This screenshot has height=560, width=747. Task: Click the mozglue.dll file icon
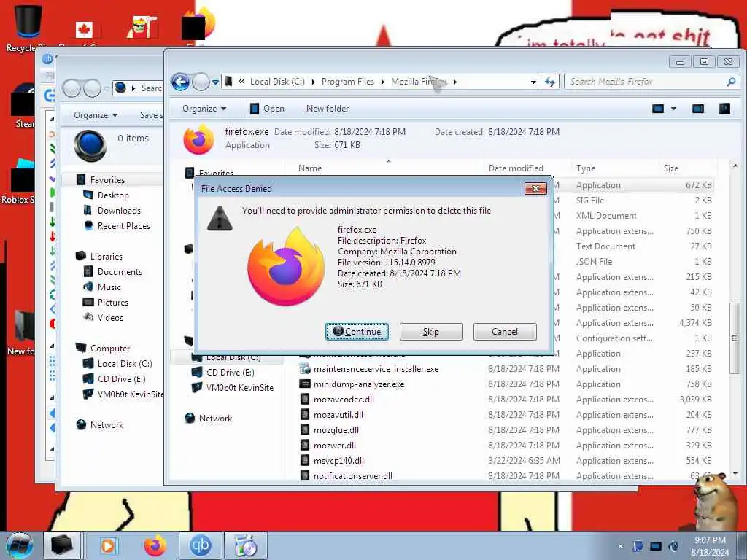pyautogui.click(x=304, y=429)
